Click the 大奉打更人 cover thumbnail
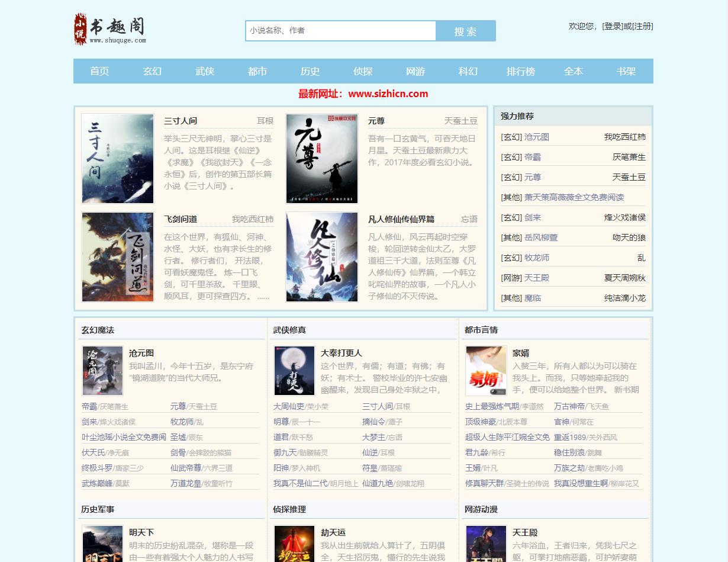 (294, 371)
